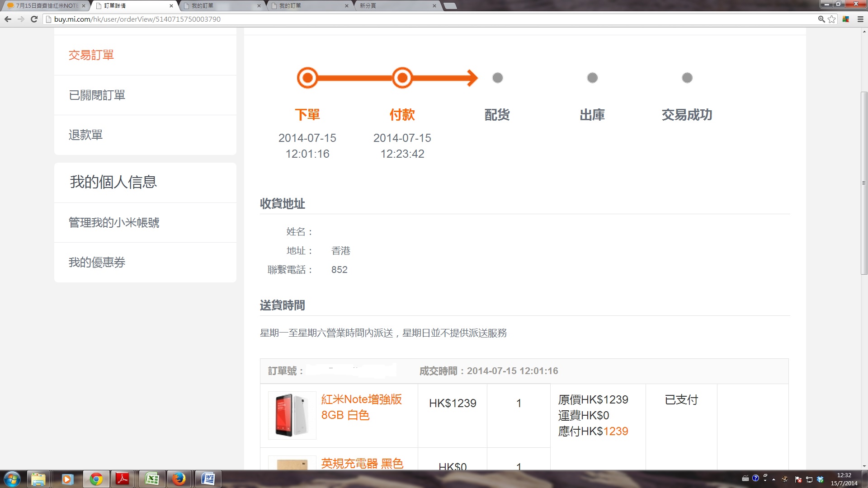Screen dimensions: 868x488
Task: Open the browser zoom magnifier icon
Action: pos(821,19)
